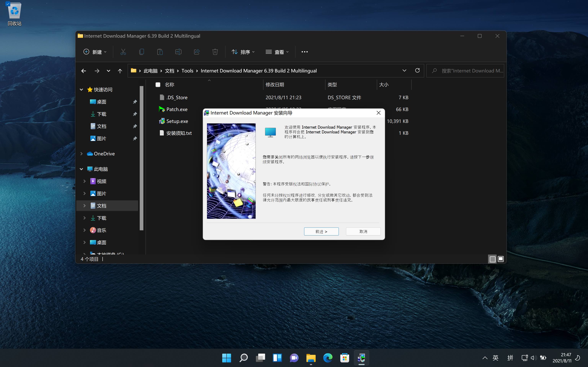Open the 查看 view menu
This screenshot has height=367, width=588.
(x=277, y=52)
